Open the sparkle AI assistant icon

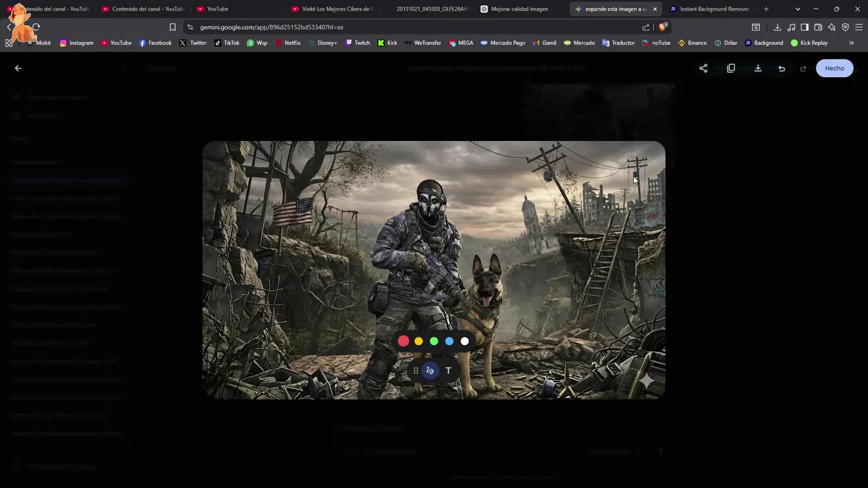(831, 27)
